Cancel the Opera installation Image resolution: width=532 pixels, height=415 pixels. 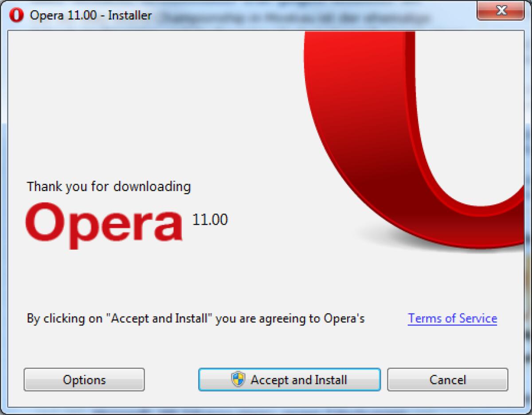pyautogui.click(x=448, y=380)
